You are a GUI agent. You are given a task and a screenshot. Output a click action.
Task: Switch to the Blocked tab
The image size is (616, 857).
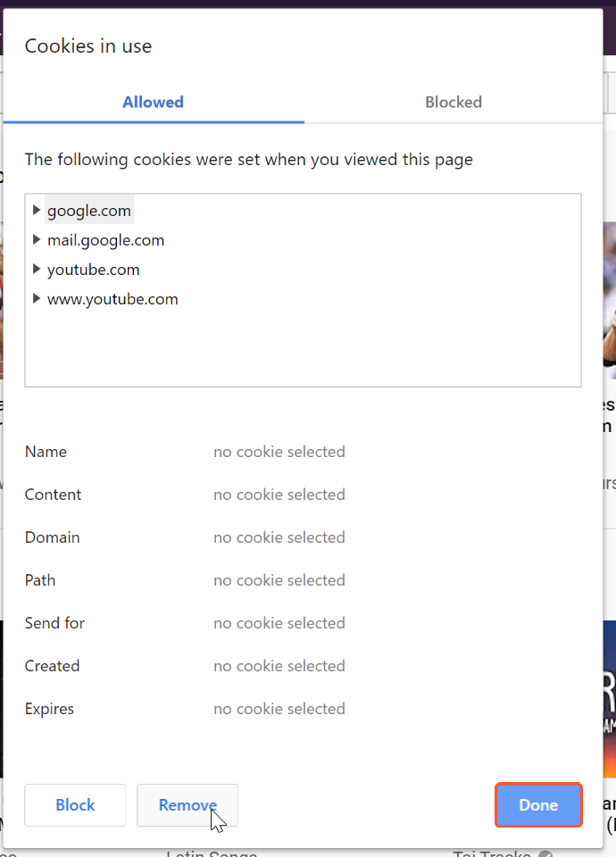(x=454, y=102)
